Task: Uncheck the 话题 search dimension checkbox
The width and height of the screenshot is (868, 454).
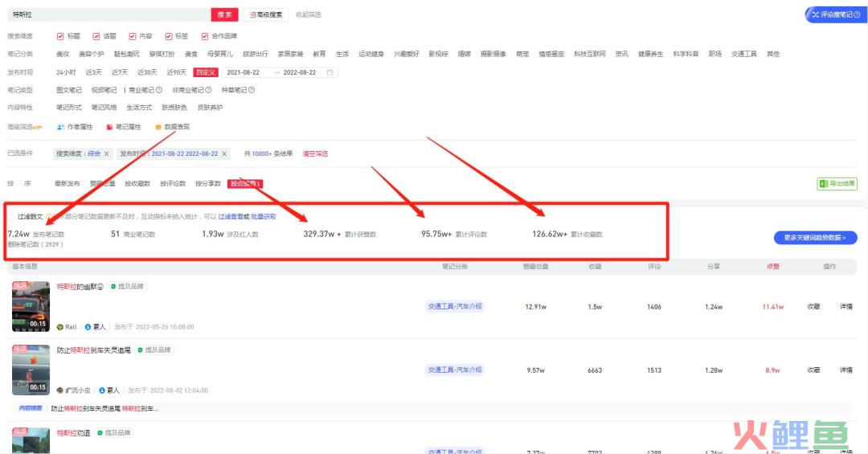Action: 96,36
